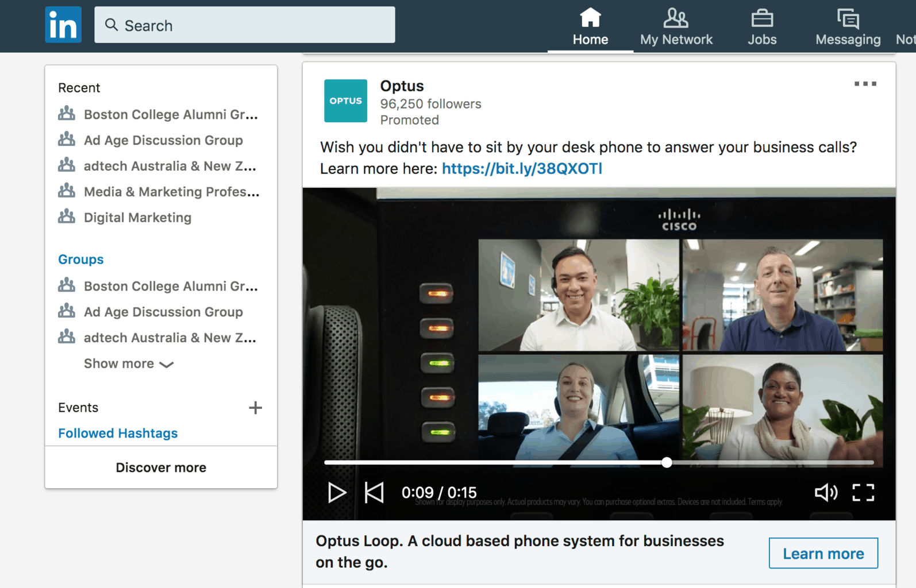
Task: Restart video with skip-back icon
Action: click(374, 492)
